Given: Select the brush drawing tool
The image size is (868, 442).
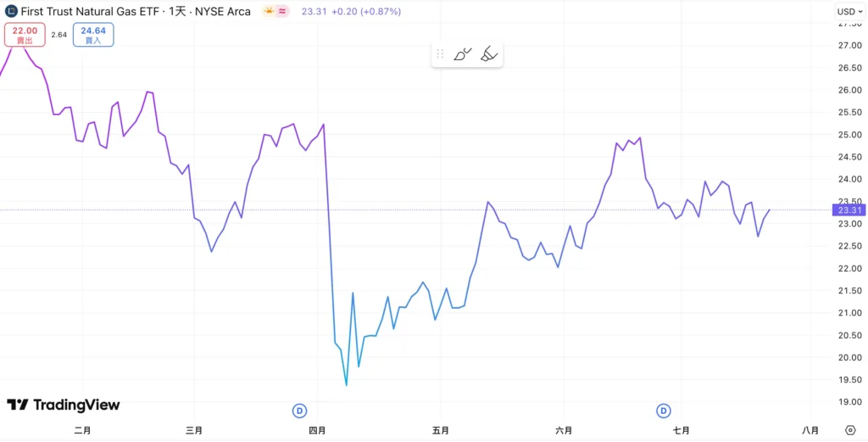Looking at the screenshot, I should pos(462,54).
